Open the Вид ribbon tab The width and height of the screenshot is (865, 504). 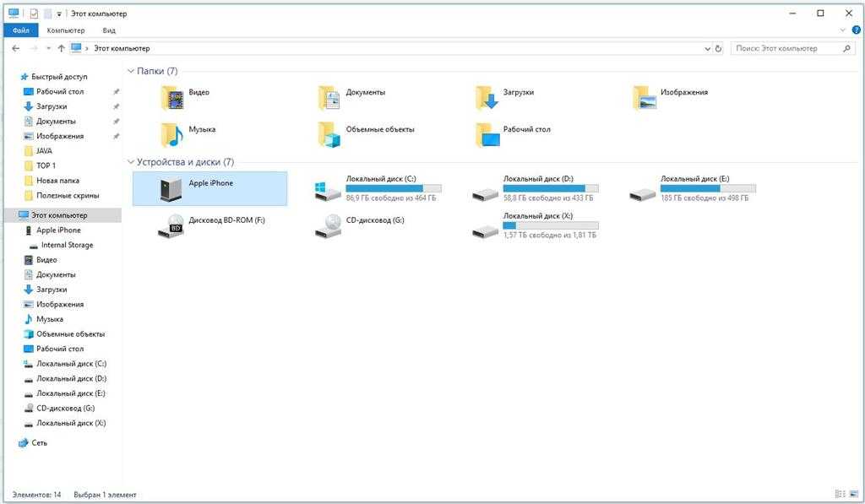pos(109,30)
